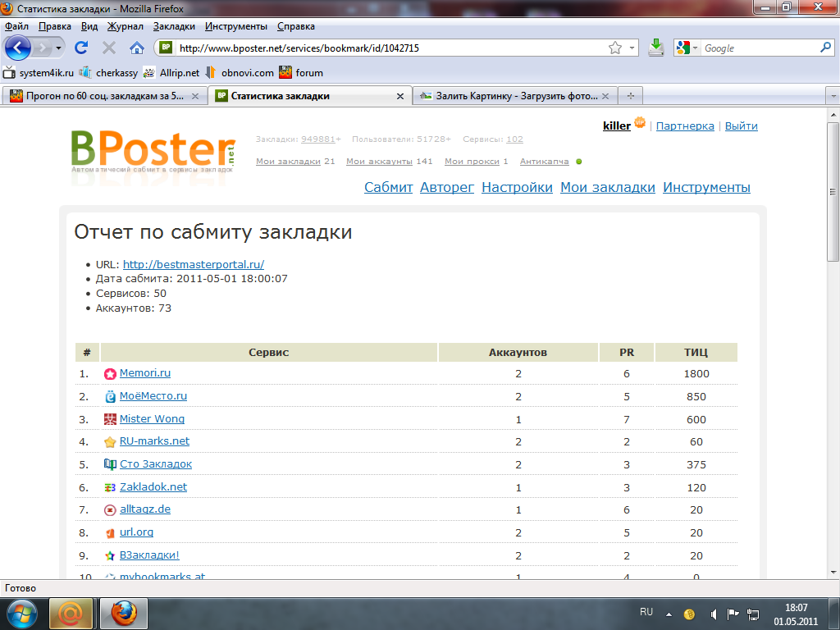Click the BP site identity icon
Viewport: 840px width, 630px height.
click(x=166, y=48)
